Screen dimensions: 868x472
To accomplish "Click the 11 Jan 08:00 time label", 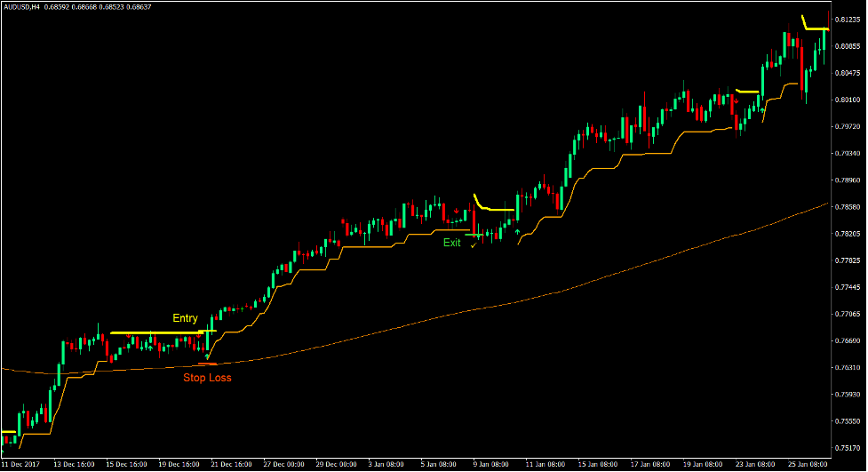I will [x=545, y=465].
